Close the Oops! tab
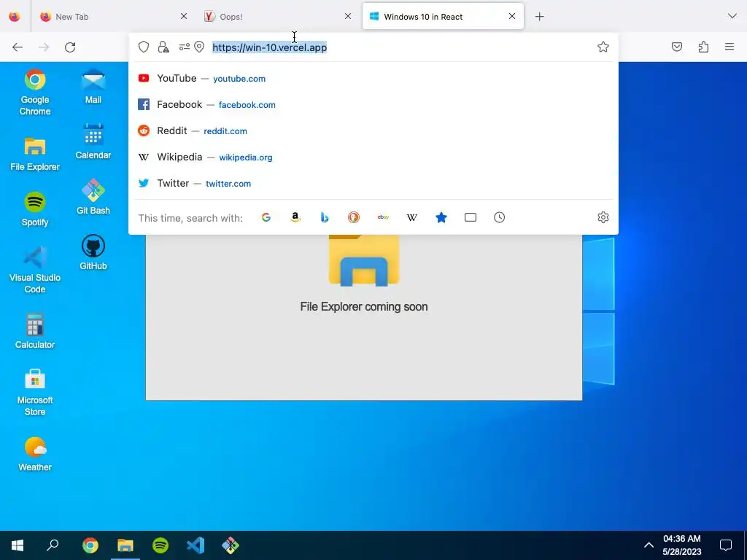Image resolution: width=747 pixels, height=560 pixels. click(x=348, y=16)
